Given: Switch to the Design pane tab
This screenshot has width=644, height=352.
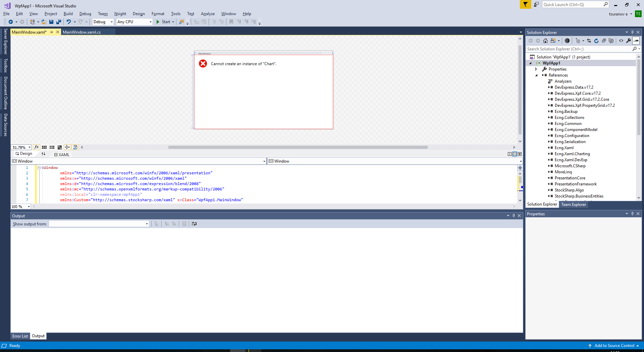Looking at the screenshot, I should (24, 153).
